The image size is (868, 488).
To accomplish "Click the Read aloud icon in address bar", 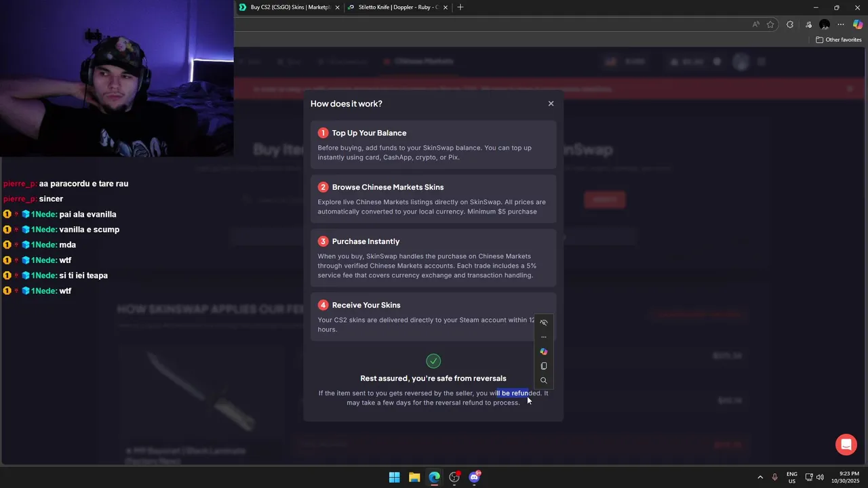I will (755, 24).
